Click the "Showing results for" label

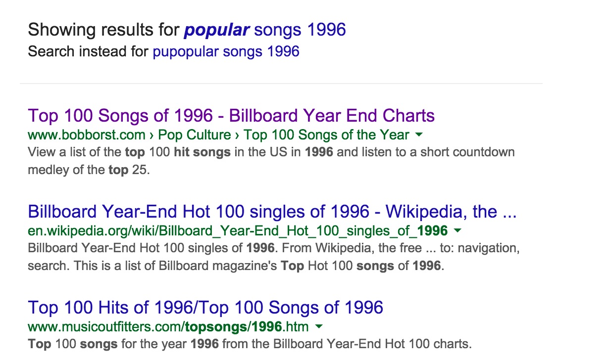coord(103,30)
